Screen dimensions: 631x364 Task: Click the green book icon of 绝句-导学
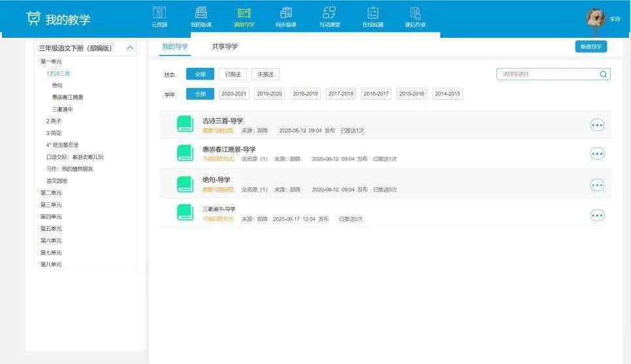[185, 184]
